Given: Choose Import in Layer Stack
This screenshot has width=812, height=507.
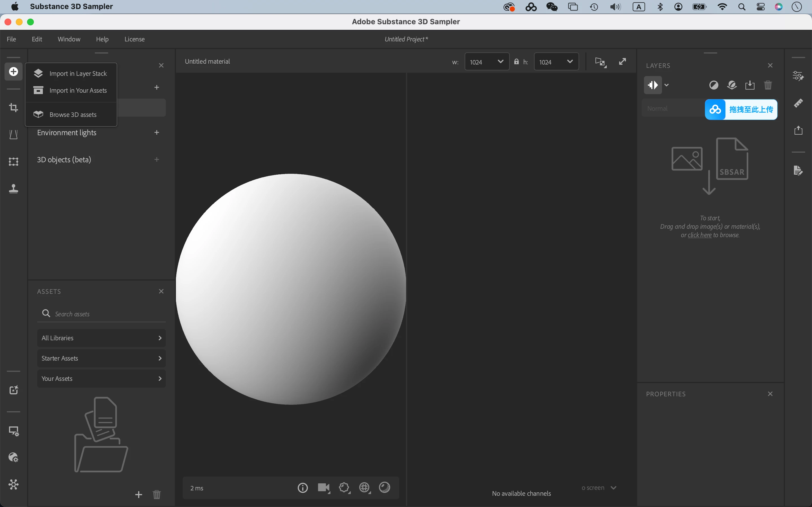Looking at the screenshot, I should pos(78,74).
